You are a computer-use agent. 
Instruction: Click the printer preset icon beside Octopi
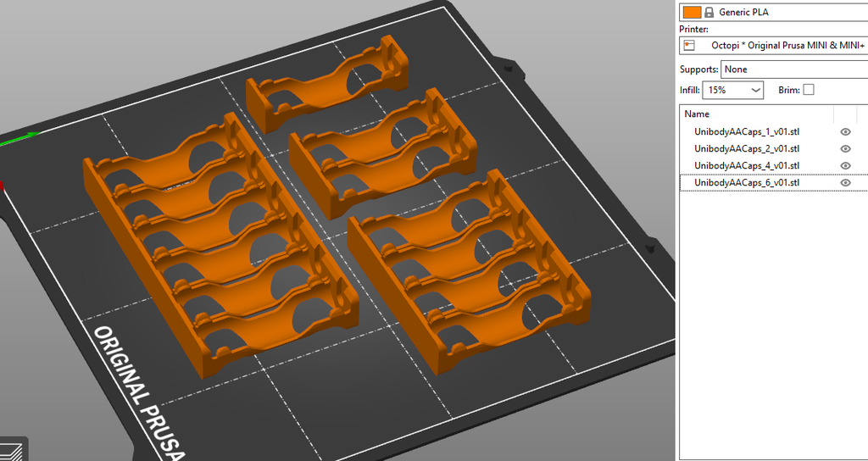(x=689, y=46)
